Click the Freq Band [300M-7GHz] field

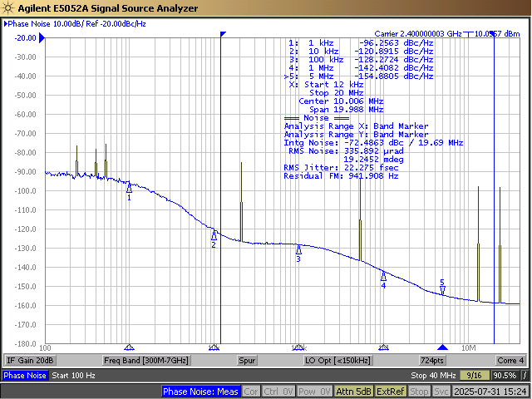[x=146, y=360]
